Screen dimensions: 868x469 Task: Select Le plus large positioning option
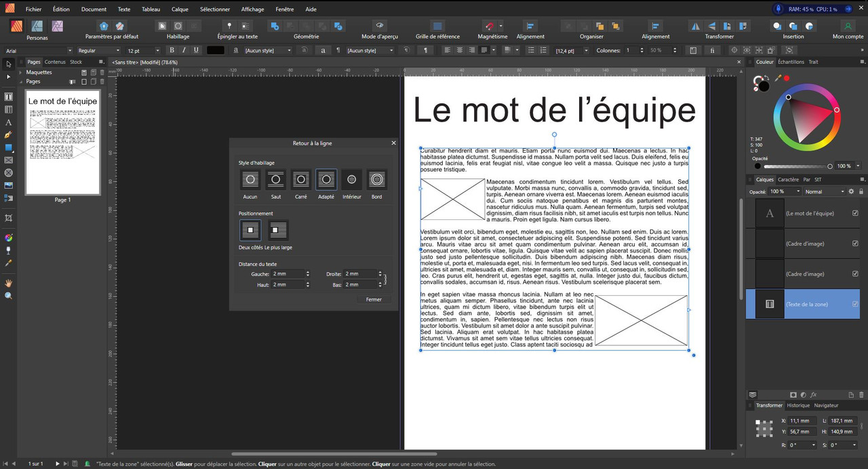click(278, 230)
